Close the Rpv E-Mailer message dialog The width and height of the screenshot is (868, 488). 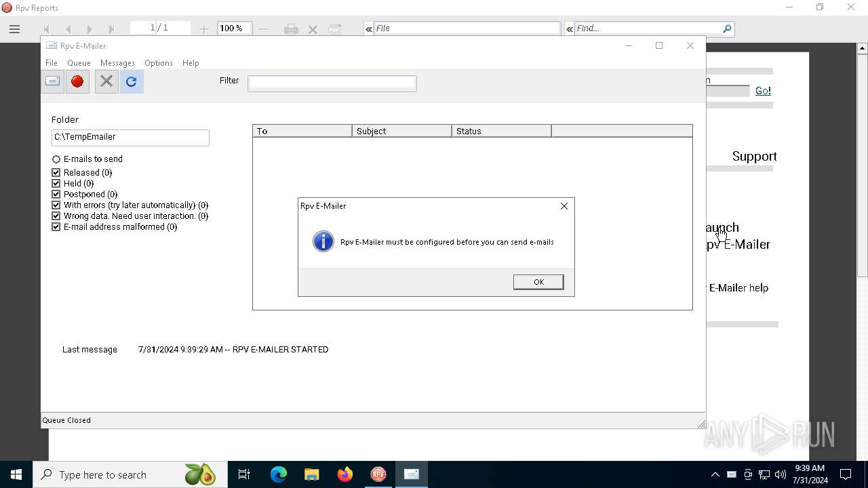point(564,206)
